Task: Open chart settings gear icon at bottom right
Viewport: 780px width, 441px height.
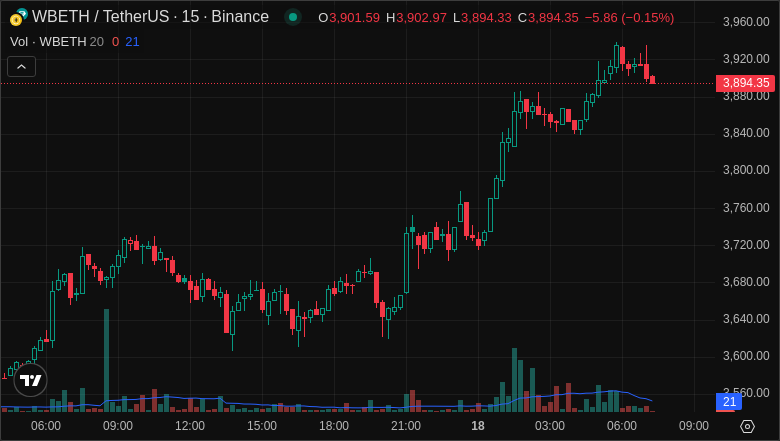Action: 747,426
